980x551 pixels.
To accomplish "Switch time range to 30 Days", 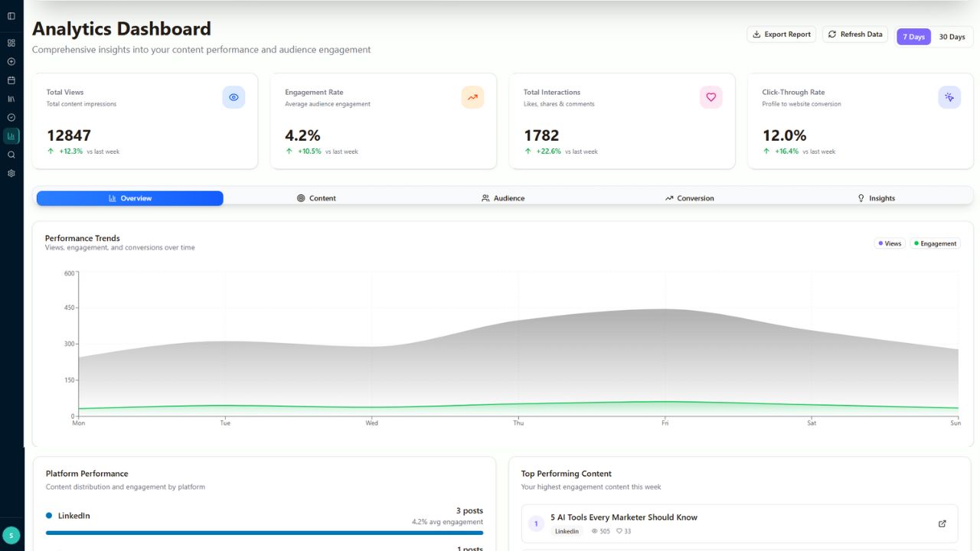I will pos(952,37).
